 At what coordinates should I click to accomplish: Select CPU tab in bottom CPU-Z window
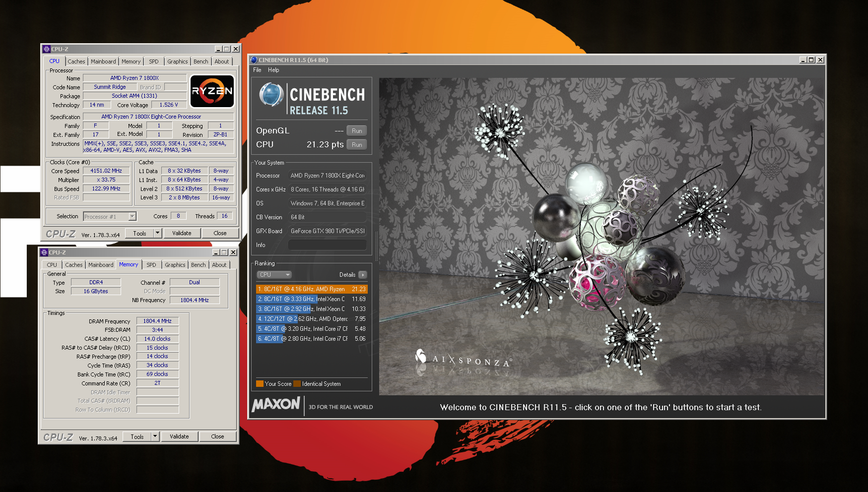coord(52,265)
